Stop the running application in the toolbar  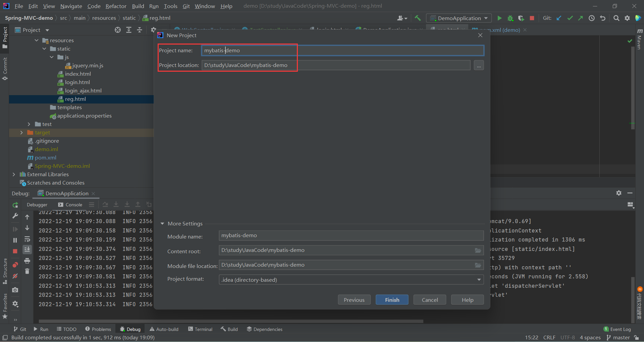pyautogui.click(x=532, y=18)
